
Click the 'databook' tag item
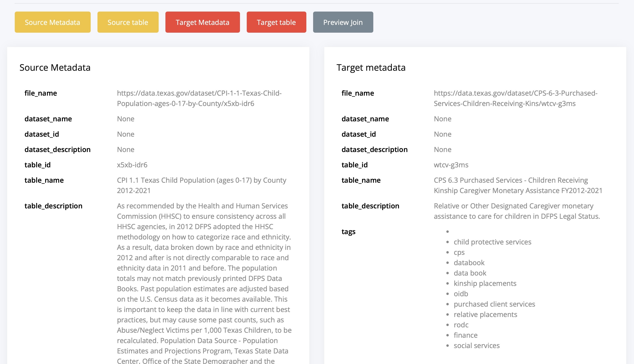469,263
